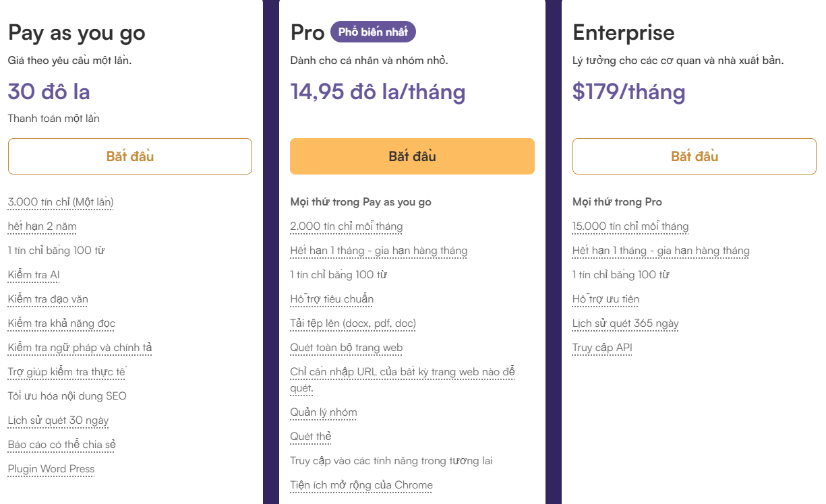The width and height of the screenshot is (826, 504).
Task: Click Truy cập API in Enterprise
Action: [602, 348]
